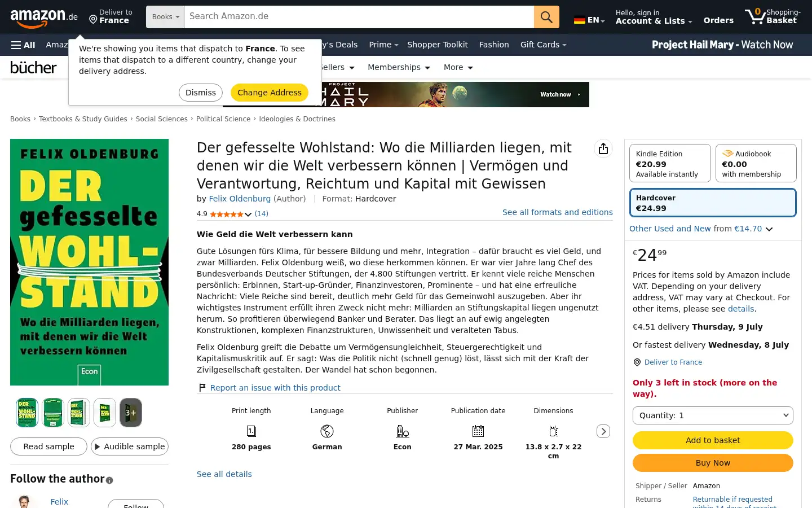Open the More dropdown menu
Screen dimensions: 812x508
(458, 67)
